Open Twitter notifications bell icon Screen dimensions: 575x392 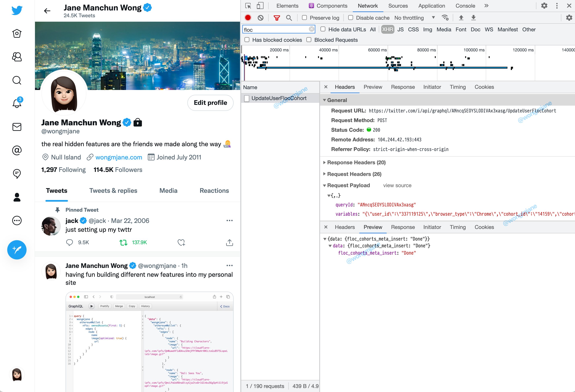17,103
